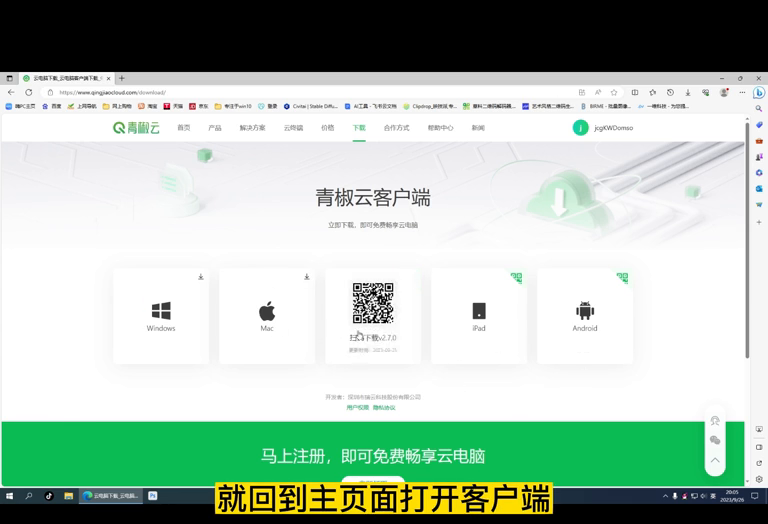Click the browser back arrow
This screenshot has width=768, height=524.
pos(11,92)
